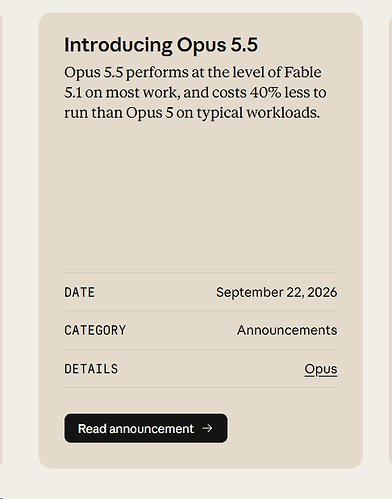
Task: Click the CATEGORY row label
Action: coord(95,330)
